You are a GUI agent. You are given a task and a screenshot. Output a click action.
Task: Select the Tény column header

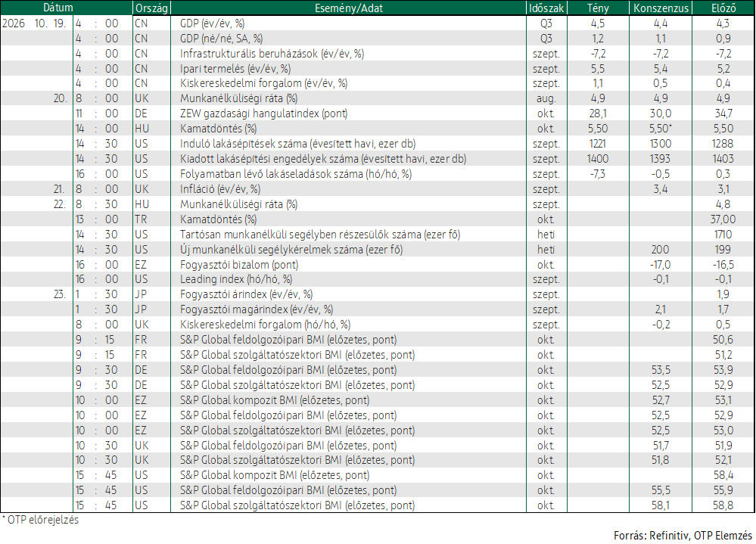tap(598, 8)
